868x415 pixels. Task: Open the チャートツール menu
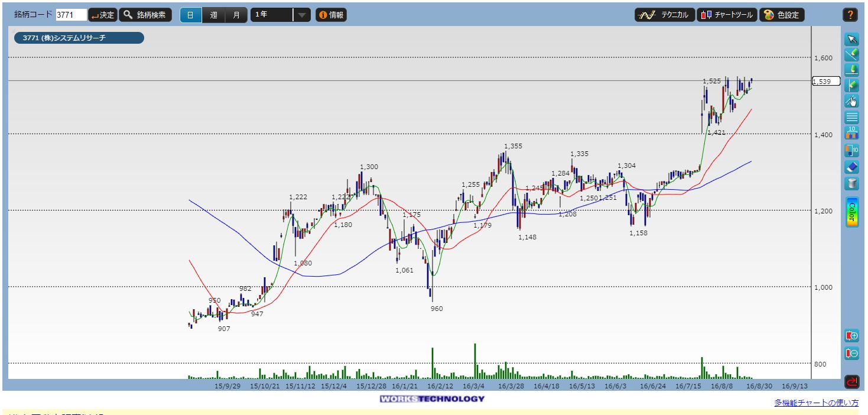[x=727, y=15]
